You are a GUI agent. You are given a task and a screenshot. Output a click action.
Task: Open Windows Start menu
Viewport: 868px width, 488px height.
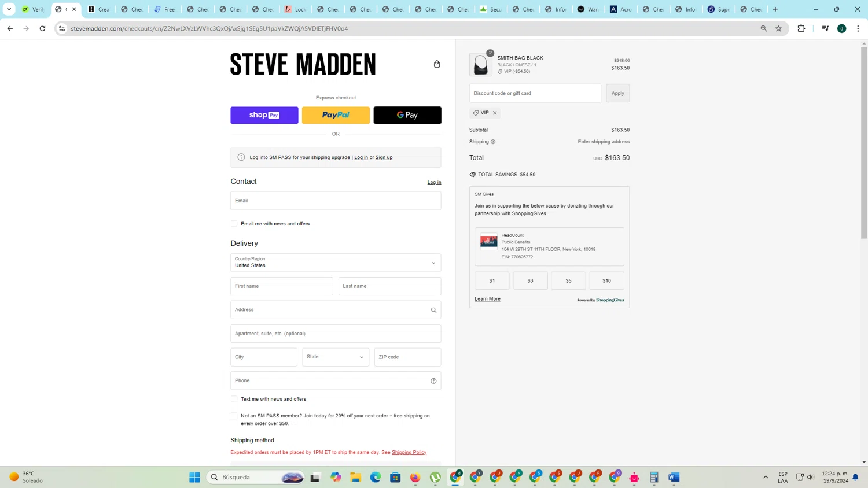[194, 477]
